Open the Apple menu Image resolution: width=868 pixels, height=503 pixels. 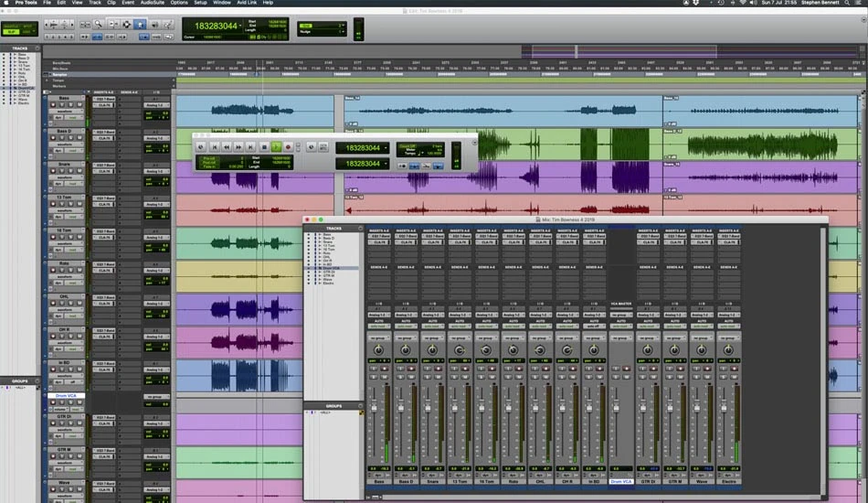(5, 3)
